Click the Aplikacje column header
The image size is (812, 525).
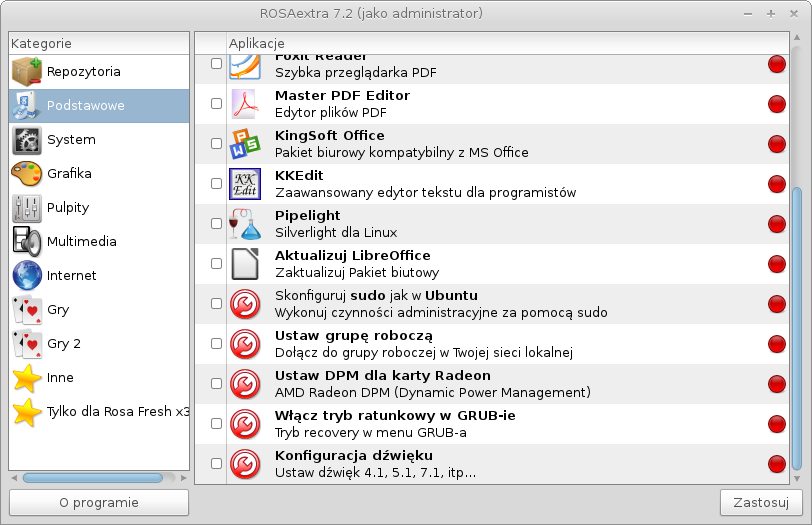(x=508, y=43)
